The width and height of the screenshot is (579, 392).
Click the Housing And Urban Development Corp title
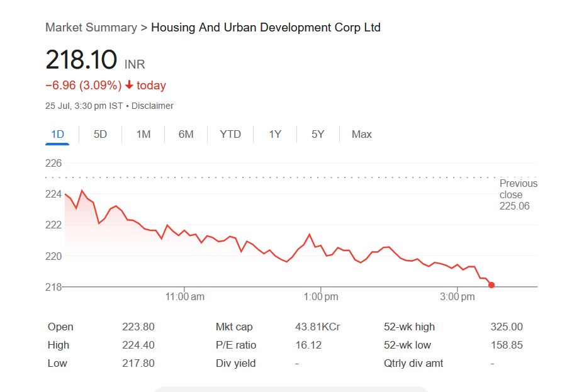click(x=266, y=28)
